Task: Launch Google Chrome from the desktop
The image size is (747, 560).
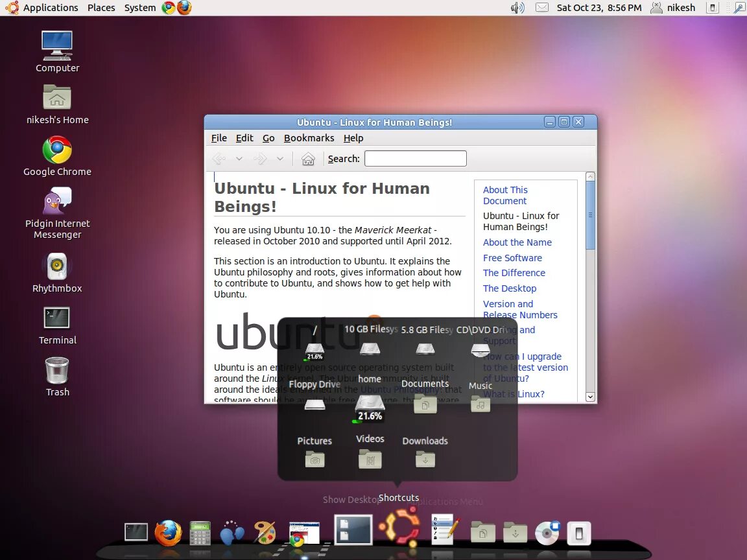Action: click(x=57, y=156)
